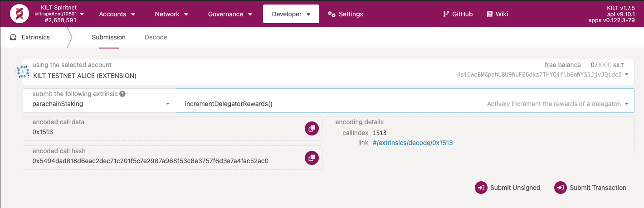Open the Accounts menu
The image size is (644, 208).
pos(117,14)
